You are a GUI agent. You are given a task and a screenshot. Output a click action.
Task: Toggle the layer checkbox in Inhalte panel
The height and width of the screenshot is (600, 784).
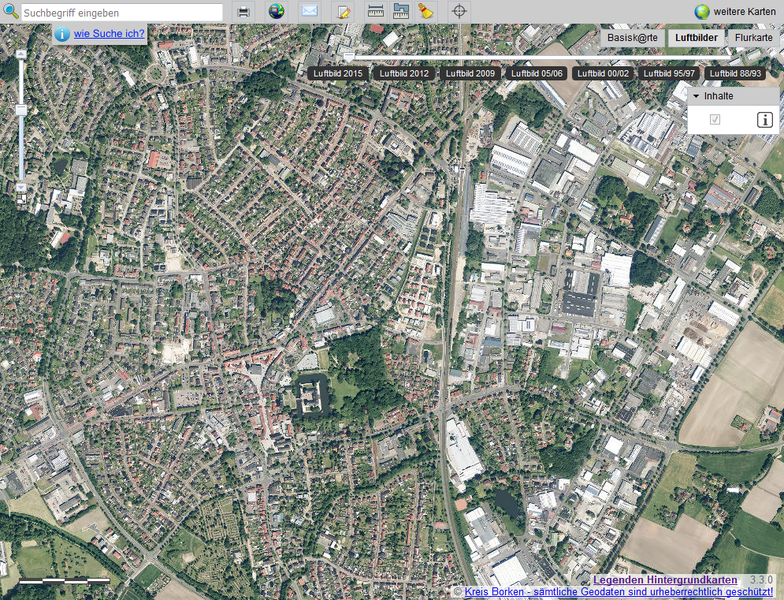point(715,120)
